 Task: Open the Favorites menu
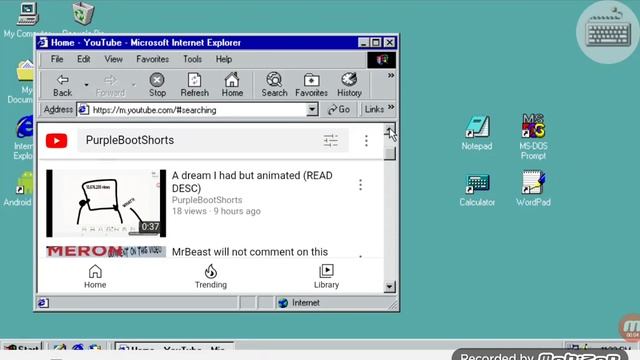tap(153, 59)
